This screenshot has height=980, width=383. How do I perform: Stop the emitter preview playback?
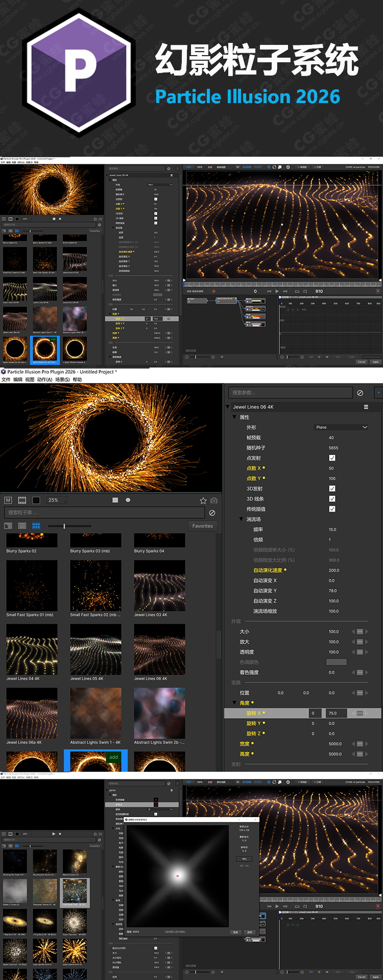pyautogui.click(x=115, y=500)
